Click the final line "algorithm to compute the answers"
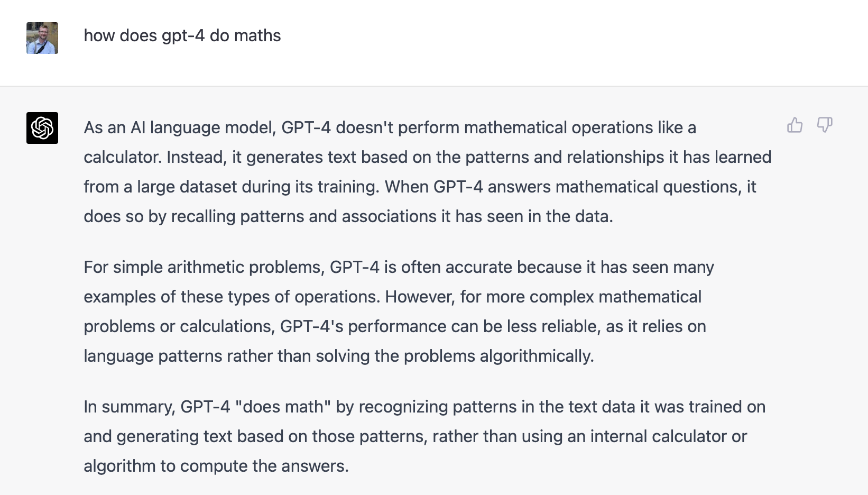Viewport: 868px width, 495px height. click(x=216, y=466)
